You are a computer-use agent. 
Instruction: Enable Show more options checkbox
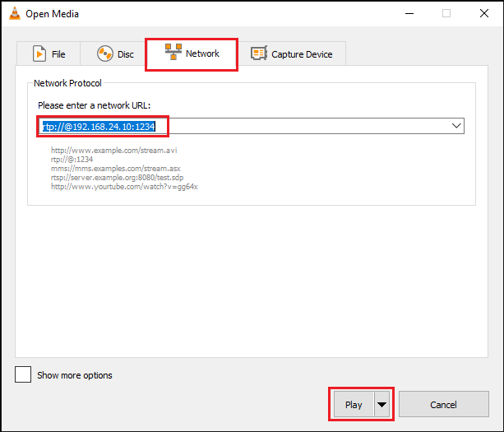pyautogui.click(x=23, y=374)
